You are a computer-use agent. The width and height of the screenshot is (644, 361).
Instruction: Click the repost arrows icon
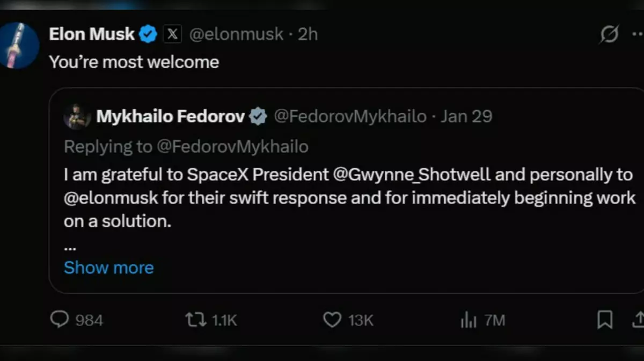pos(196,320)
